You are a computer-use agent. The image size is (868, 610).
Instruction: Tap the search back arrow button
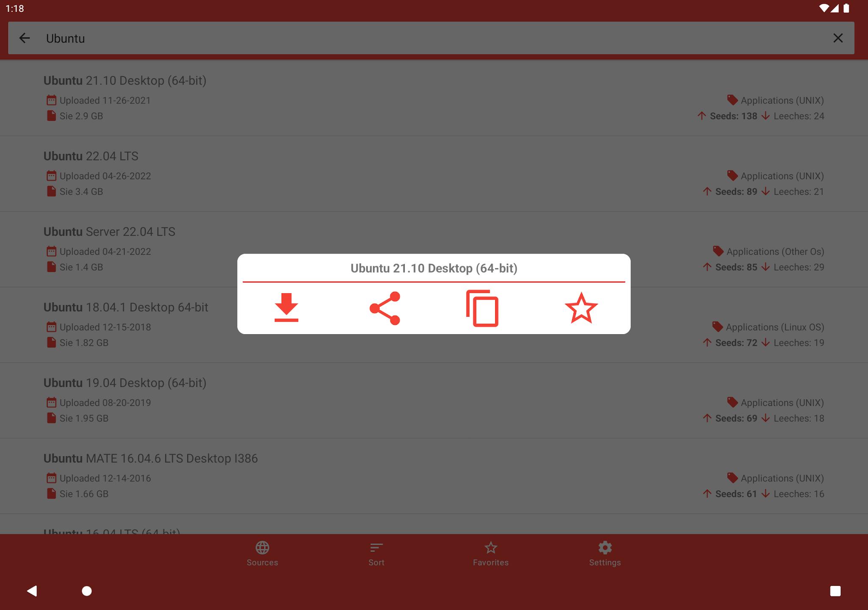click(x=25, y=38)
